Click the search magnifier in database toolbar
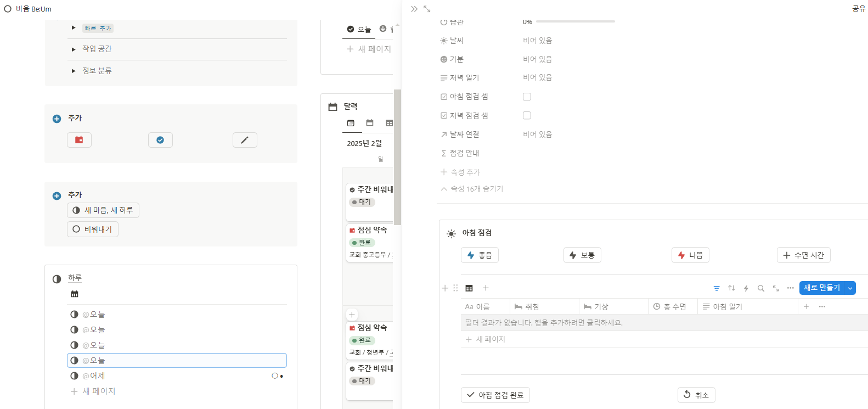The width and height of the screenshot is (868, 409). (x=761, y=288)
